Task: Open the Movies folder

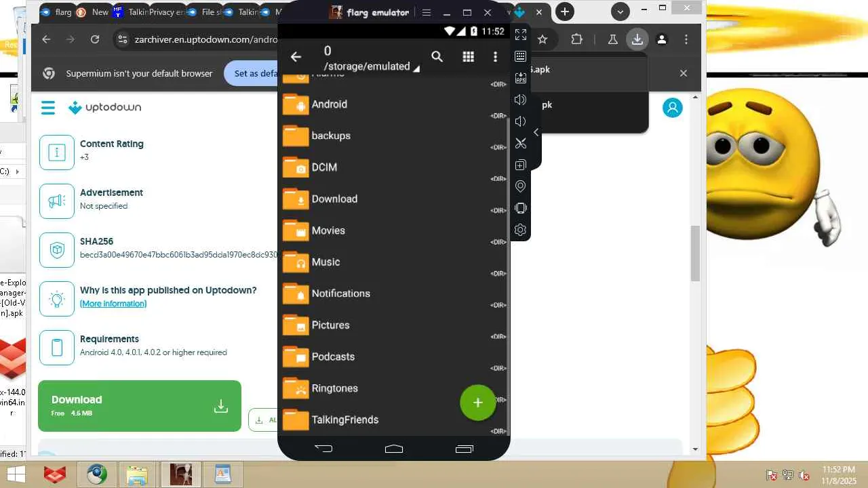Action: (x=395, y=230)
